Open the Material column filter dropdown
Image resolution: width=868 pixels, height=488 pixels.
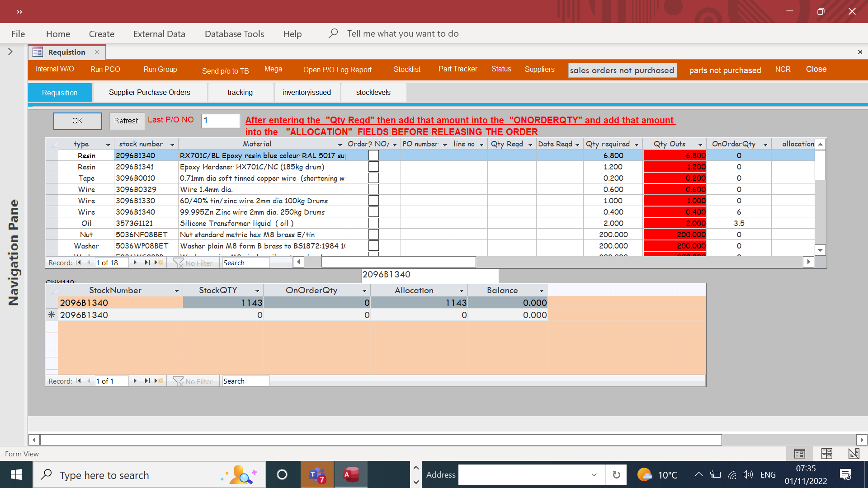pyautogui.click(x=340, y=145)
